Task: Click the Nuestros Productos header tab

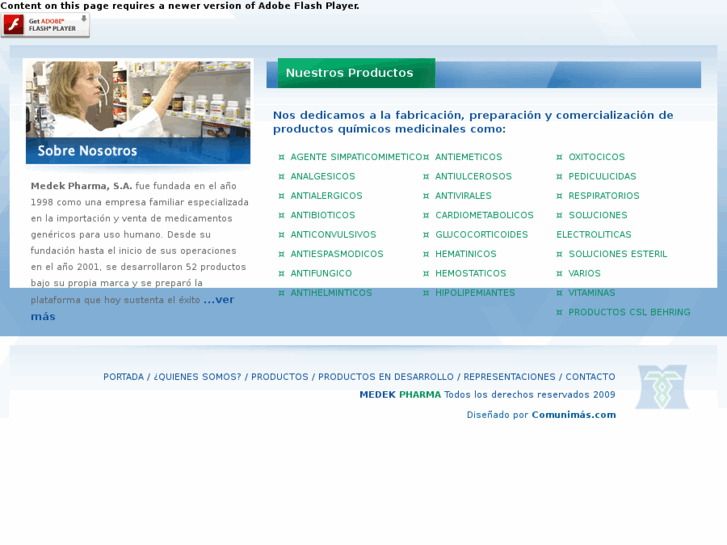Action: pyautogui.click(x=356, y=73)
